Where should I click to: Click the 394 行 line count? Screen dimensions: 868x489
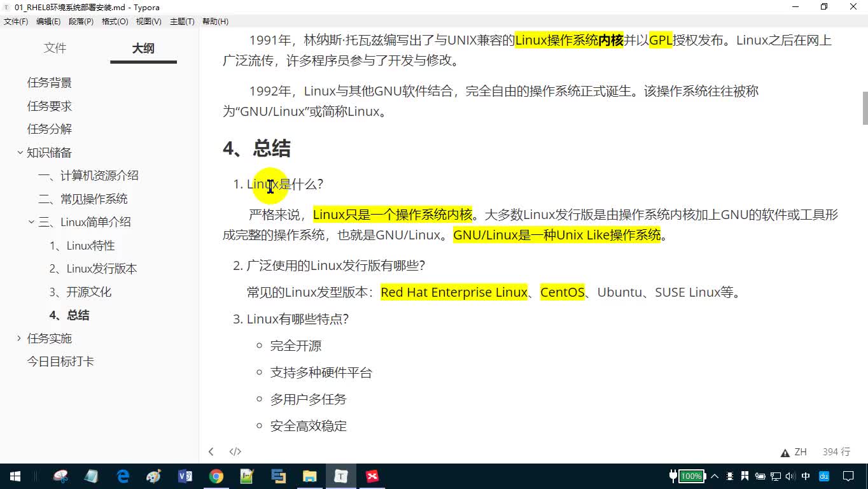point(836,452)
